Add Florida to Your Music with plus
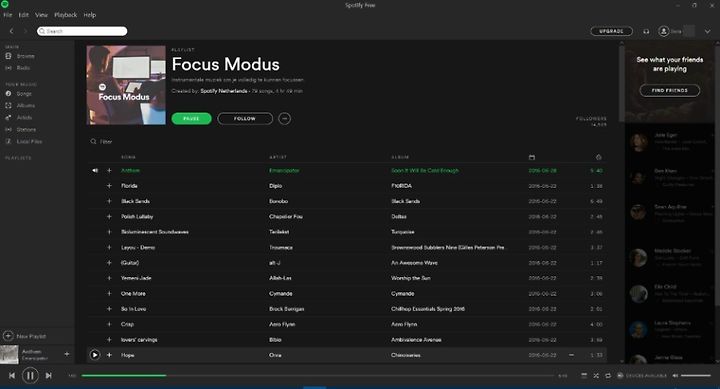The height and width of the screenshot is (389, 720). 109,186
